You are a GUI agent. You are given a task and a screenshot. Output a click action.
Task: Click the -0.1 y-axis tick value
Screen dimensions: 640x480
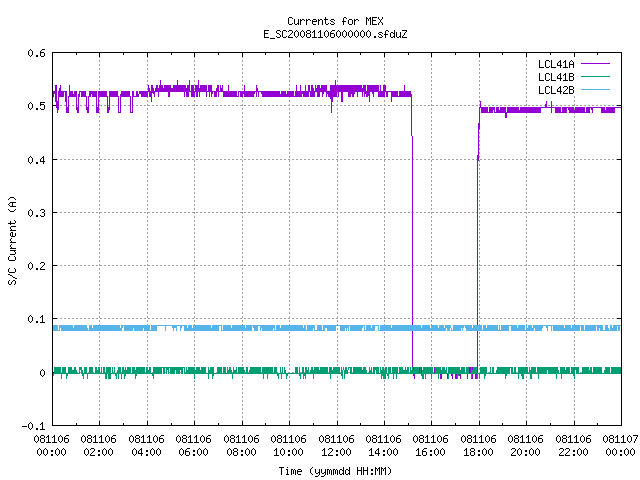click(33, 426)
